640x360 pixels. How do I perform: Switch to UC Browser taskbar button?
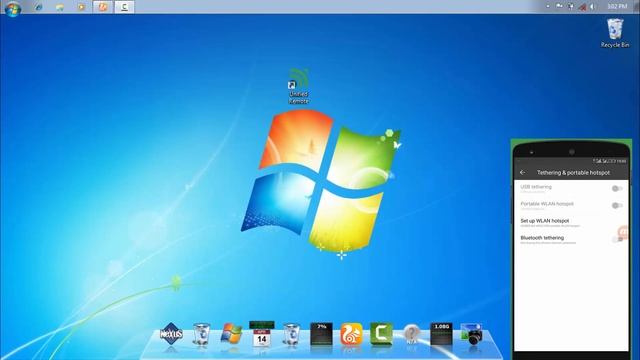pyautogui.click(x=102, y=7)
